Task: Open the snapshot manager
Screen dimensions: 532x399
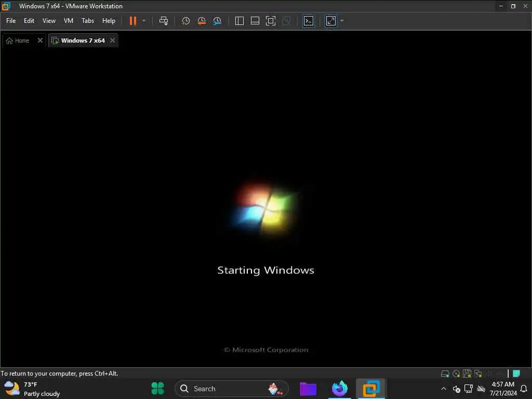Action: pos(217,21)
